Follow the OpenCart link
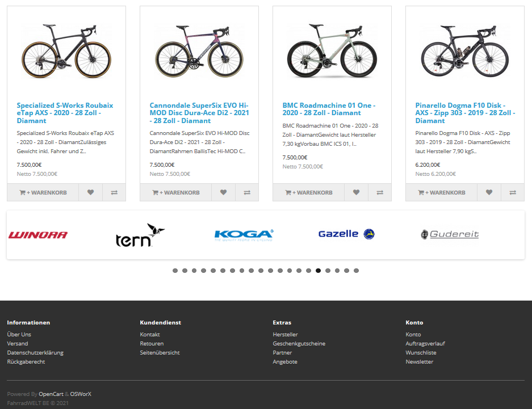 tap(51, 394)
